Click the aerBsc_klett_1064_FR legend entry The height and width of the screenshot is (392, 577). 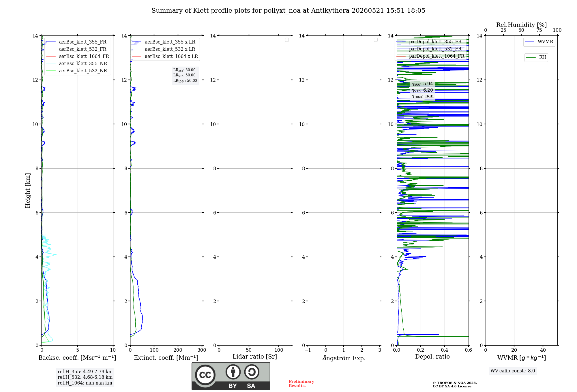click(78, 56)
